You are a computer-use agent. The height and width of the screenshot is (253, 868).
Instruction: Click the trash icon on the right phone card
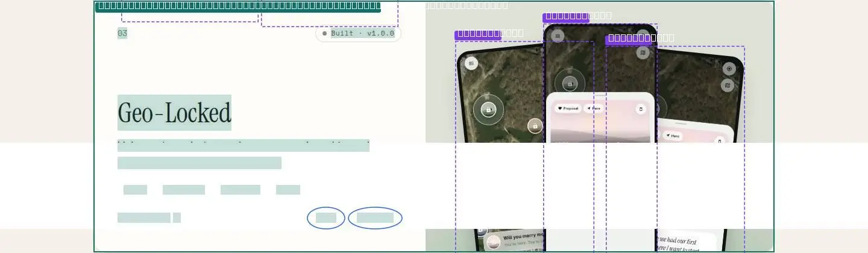tap(719, 141)
